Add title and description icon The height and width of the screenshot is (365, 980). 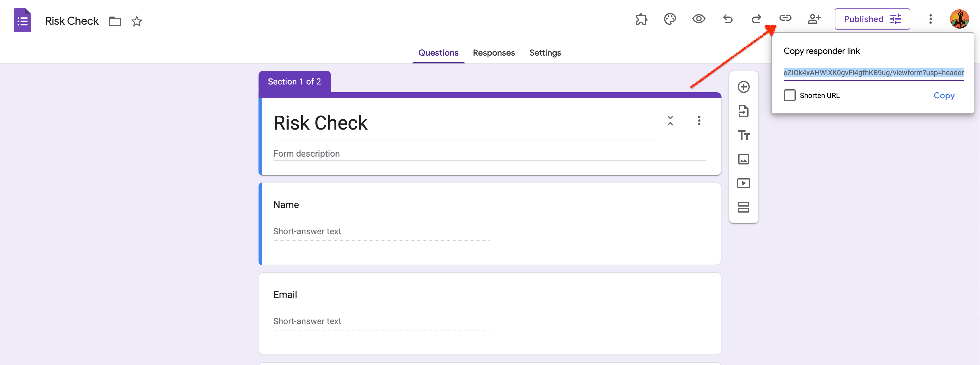coord(743,135)
